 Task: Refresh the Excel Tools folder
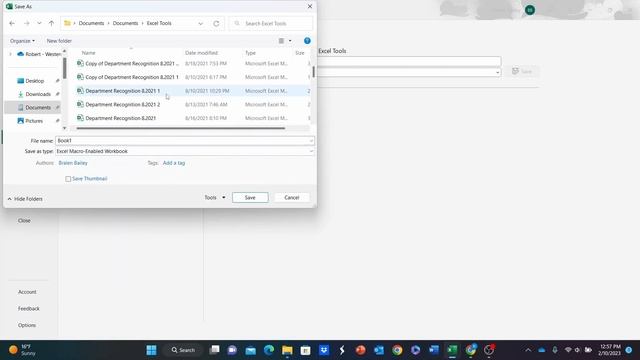216,24
